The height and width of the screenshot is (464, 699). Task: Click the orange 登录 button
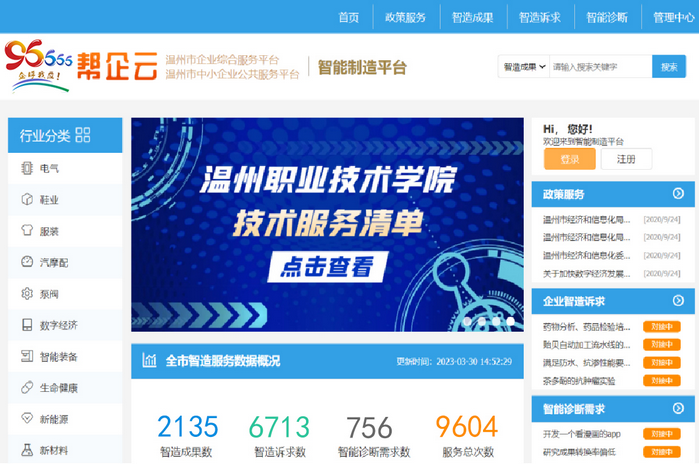pos(570,159)
